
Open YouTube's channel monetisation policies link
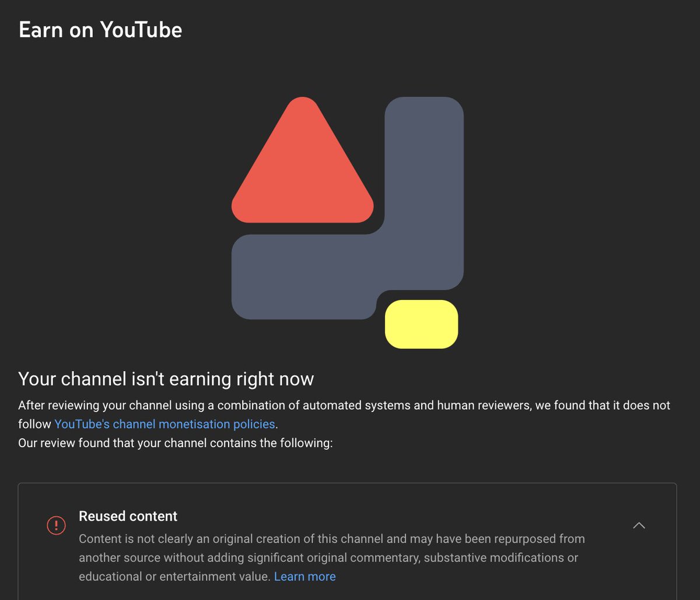[x=164, y=424]
